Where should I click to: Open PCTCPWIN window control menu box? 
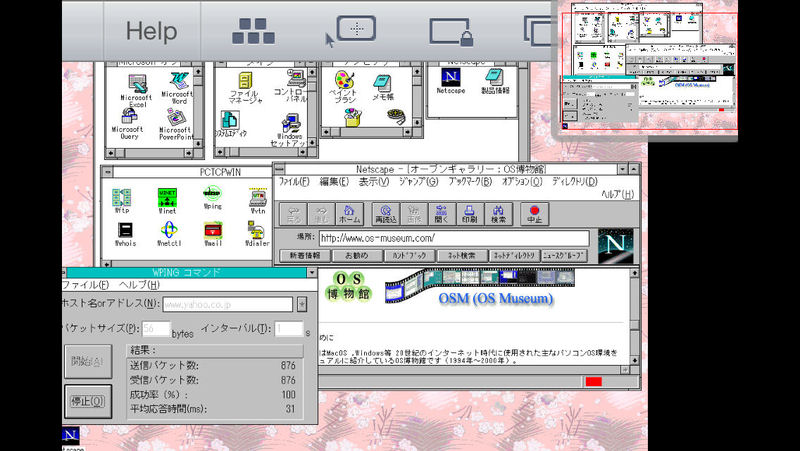[x=107, y=172]
